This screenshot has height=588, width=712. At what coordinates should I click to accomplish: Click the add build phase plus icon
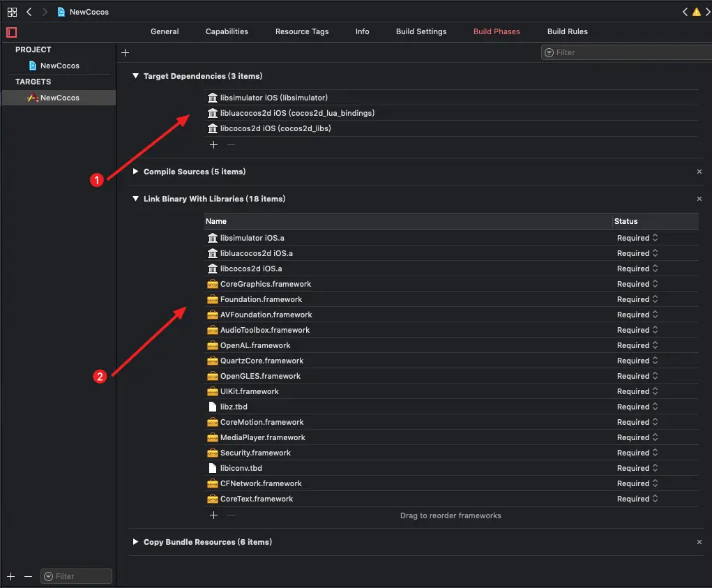tap(126, 52)
